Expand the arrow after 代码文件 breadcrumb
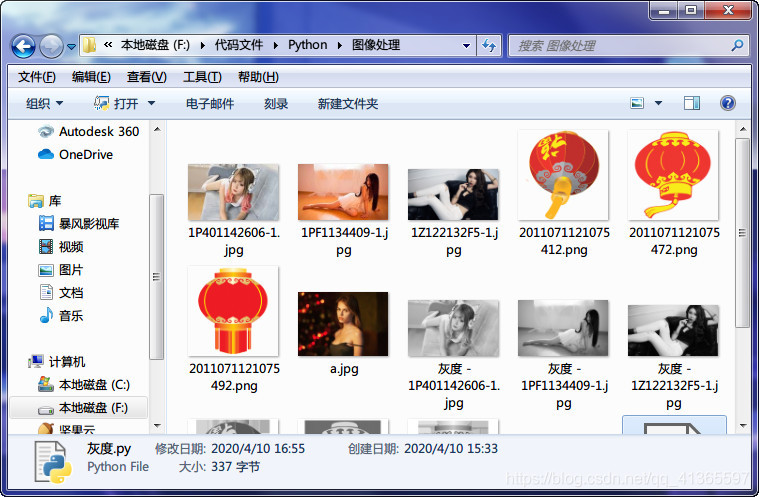This screenshot has height=497, width=759. pos(275,46)
